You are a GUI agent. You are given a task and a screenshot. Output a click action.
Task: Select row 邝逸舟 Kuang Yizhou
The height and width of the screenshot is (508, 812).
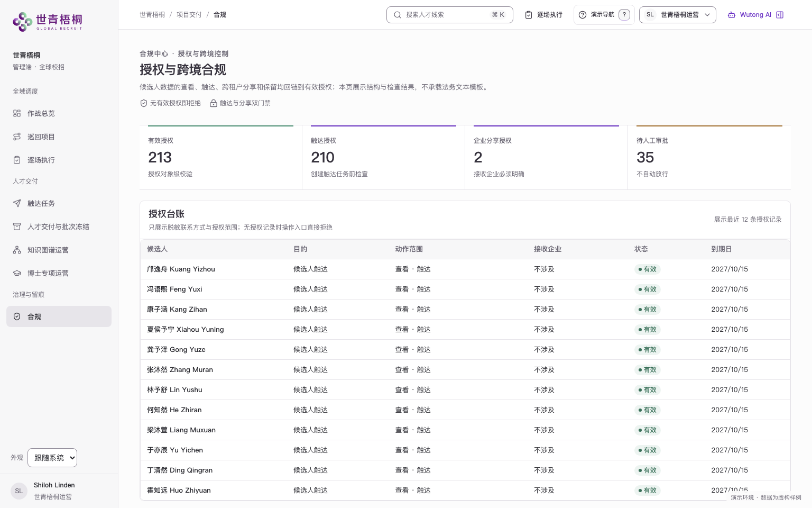click(465, 269)
